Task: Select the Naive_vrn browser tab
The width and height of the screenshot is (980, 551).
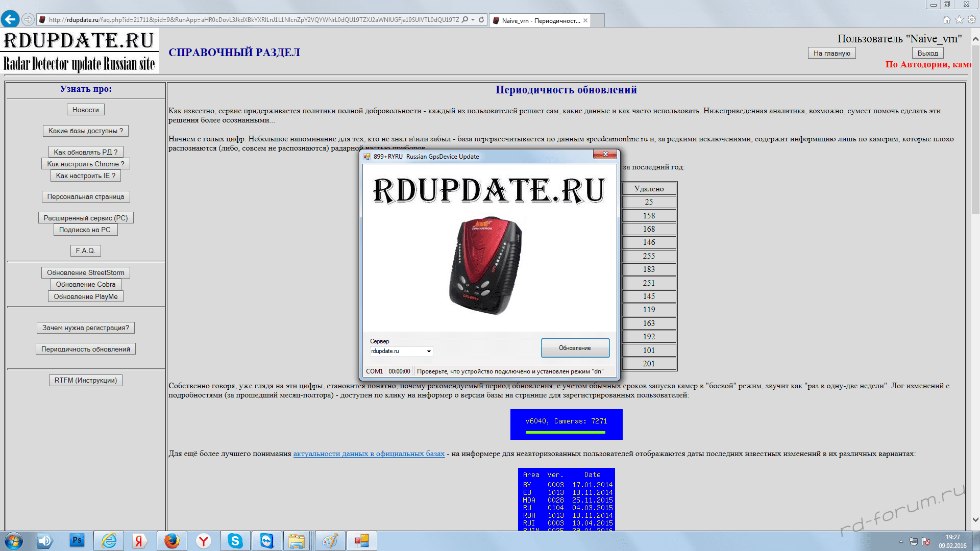Action: point(538,20)
